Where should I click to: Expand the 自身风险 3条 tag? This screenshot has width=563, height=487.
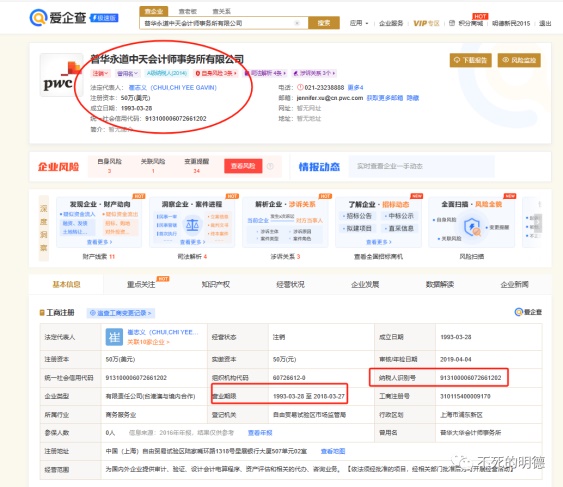tap(216, 73)
